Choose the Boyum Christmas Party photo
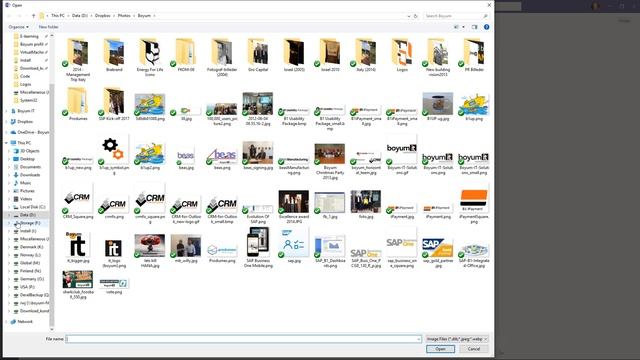The image size is (640, 360). 330,161
